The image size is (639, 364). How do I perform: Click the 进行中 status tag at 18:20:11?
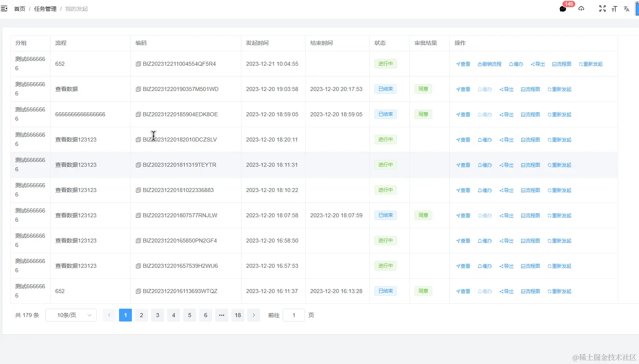[386, 140]
